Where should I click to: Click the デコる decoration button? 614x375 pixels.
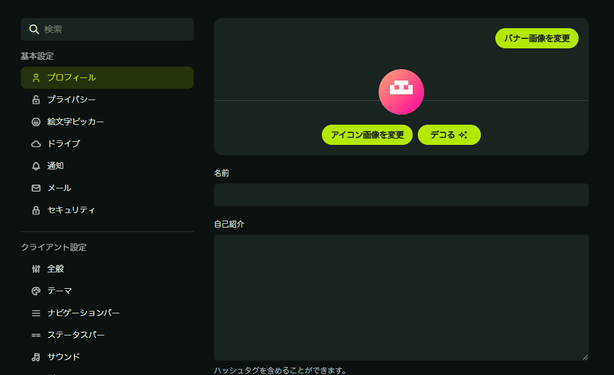(x=449, y=135)
